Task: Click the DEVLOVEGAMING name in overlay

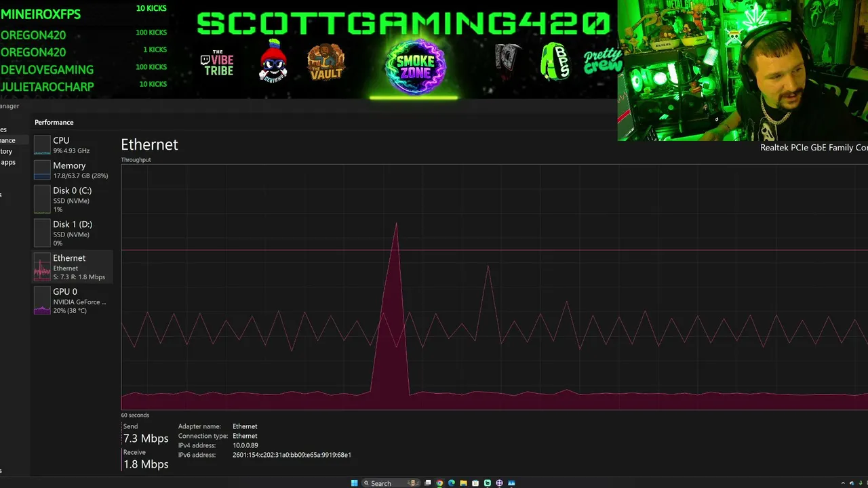Action: [47, 69]
